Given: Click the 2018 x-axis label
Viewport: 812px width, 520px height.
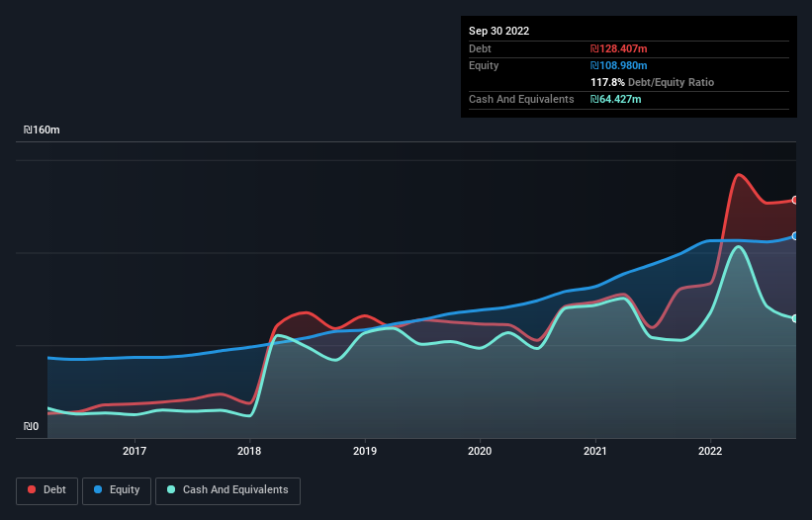Looking at the screenshot, I should tap(249, 451).
